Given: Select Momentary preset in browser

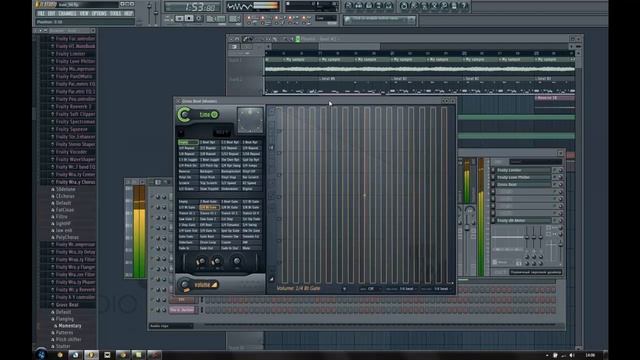Looking at the screenshot, I should pos(70,326).
